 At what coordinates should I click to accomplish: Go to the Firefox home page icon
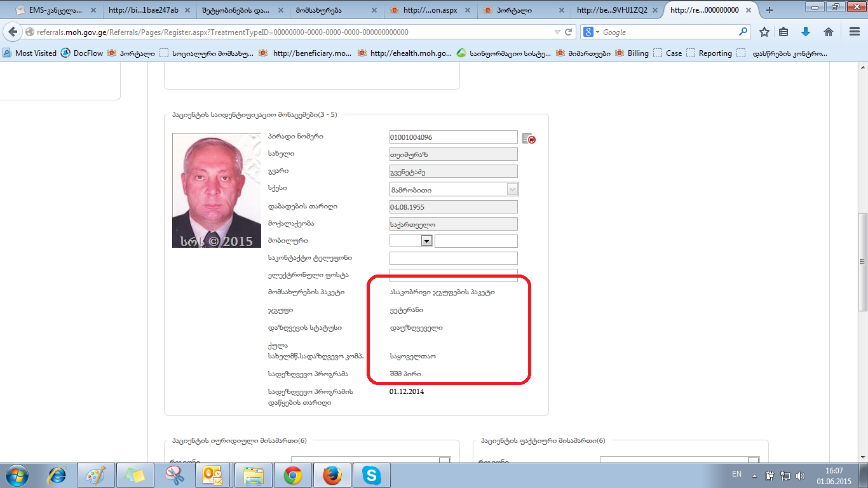829,32
